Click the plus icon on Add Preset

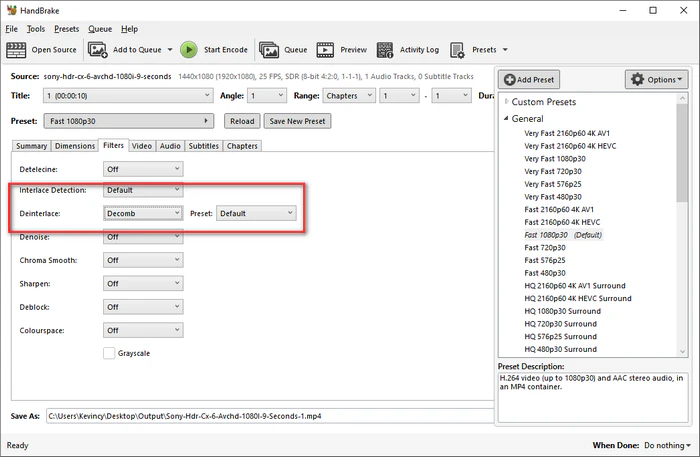tap(509, 80)
